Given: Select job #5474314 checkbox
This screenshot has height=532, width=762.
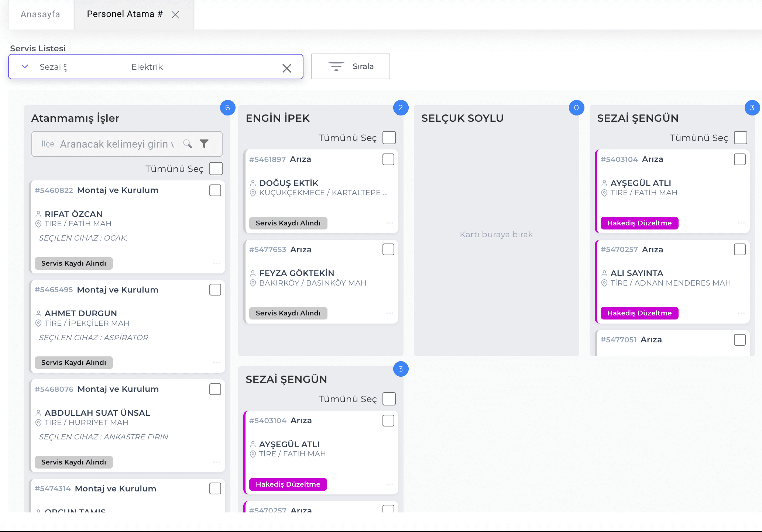Looking at the screenshot, I should tap(215, 488).
